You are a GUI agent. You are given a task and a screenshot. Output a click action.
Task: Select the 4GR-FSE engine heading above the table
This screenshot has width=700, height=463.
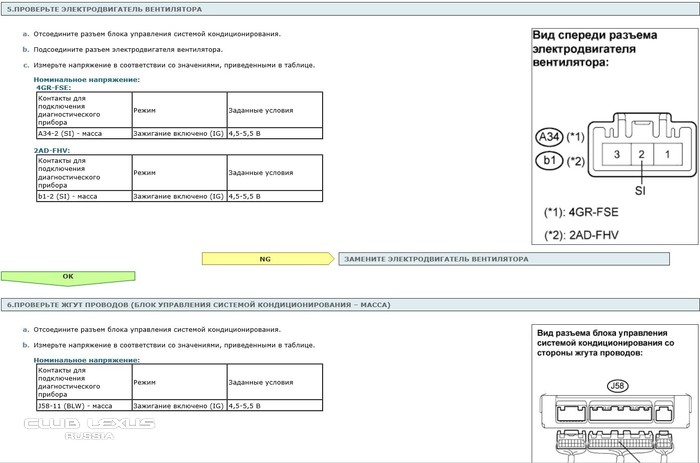tap(52, 87)
